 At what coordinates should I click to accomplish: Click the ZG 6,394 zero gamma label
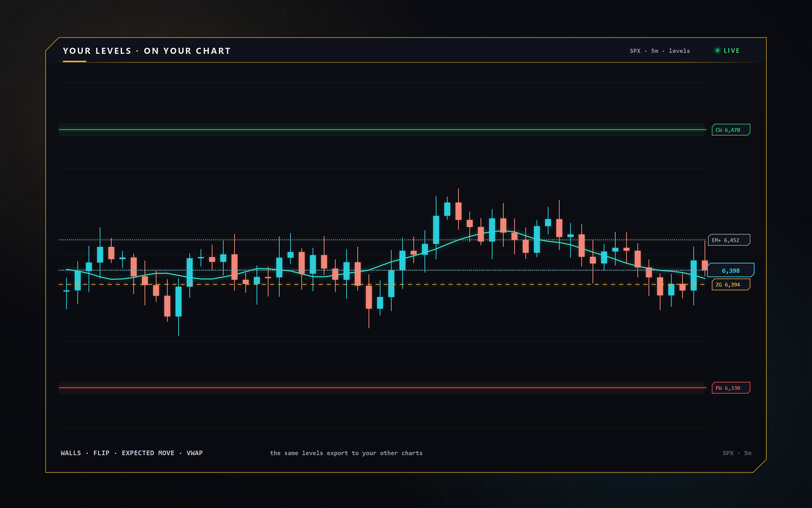pos(731,284)
